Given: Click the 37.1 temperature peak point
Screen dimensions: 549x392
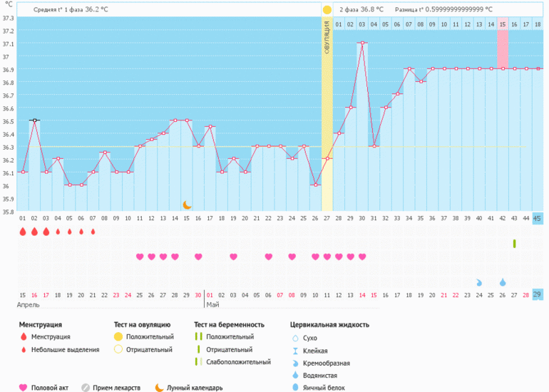Looking at the screenshot, I should pos(362,43).
